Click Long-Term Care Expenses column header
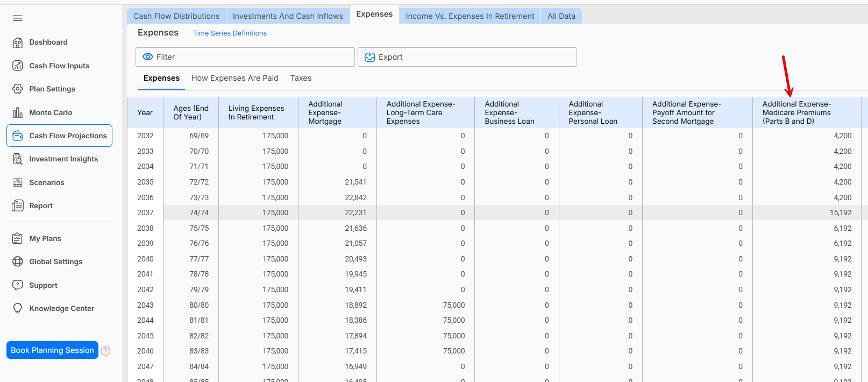The width and height of the screenshot is (868, 382). click(x=425, y=113)
